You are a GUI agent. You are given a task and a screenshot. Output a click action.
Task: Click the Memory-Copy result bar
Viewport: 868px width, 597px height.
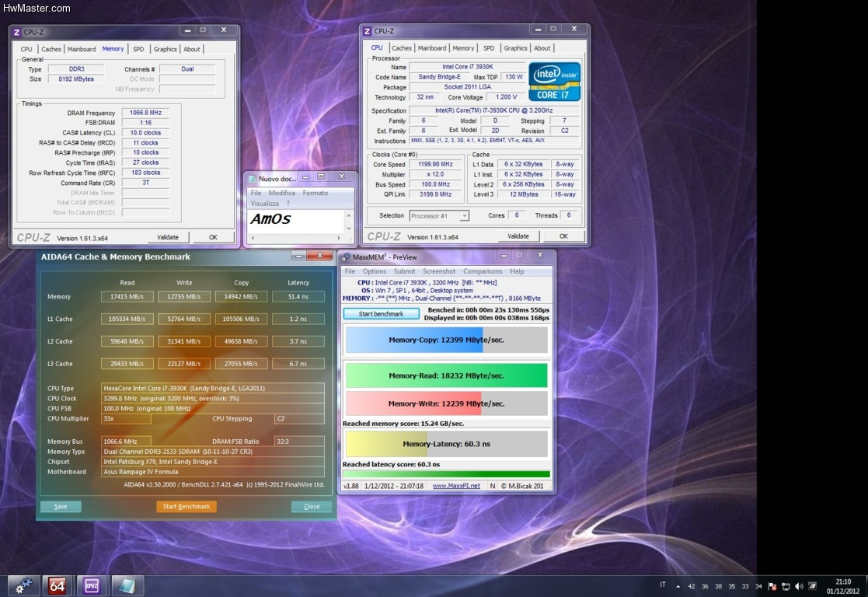tap(446, 340)
